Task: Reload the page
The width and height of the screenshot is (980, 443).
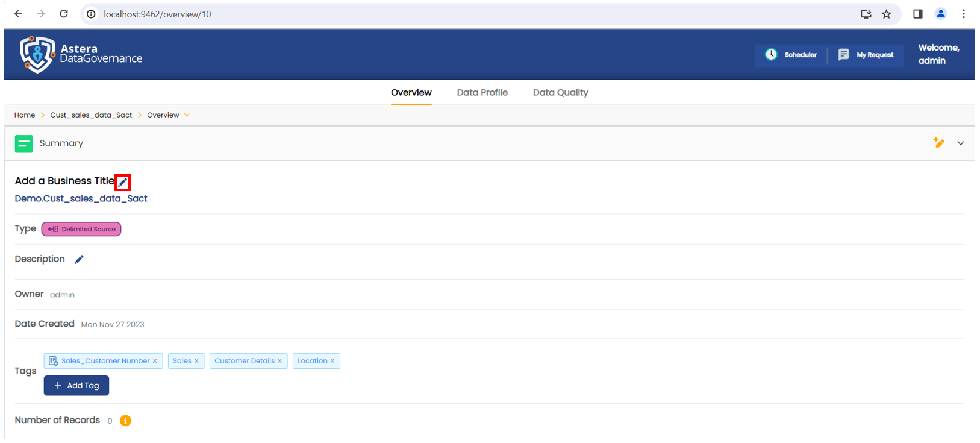Action: point(64,14)
